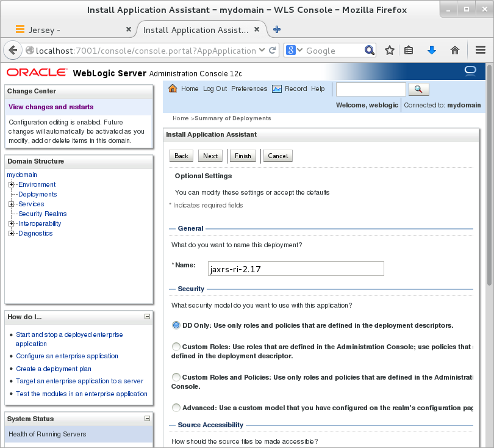Click the Oracle O logo icon
Image resolution: width=494 pixels, height=448 pixels.
(470, 71)
